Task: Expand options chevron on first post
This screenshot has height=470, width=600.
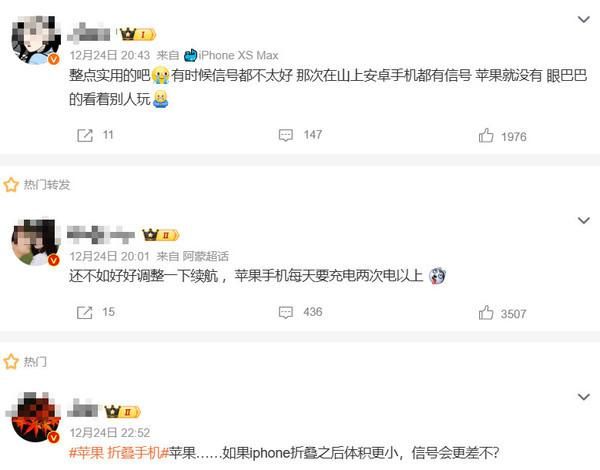Action: (x=584, y=19)
